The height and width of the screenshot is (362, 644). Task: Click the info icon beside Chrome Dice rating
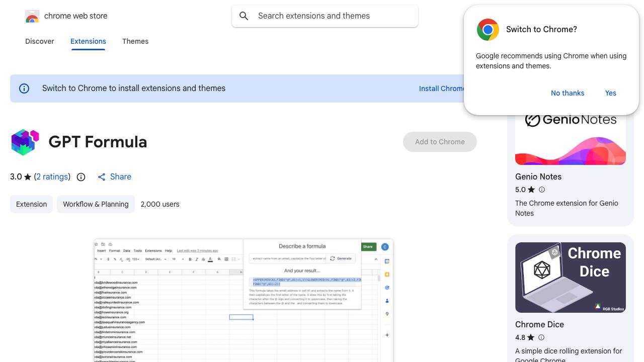[541, 337]
